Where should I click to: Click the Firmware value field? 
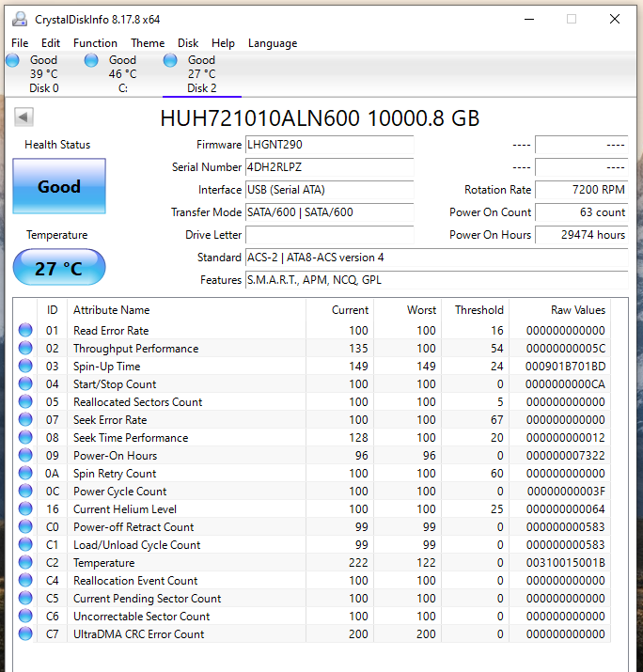pyautogui.click(x=328, y=145)
